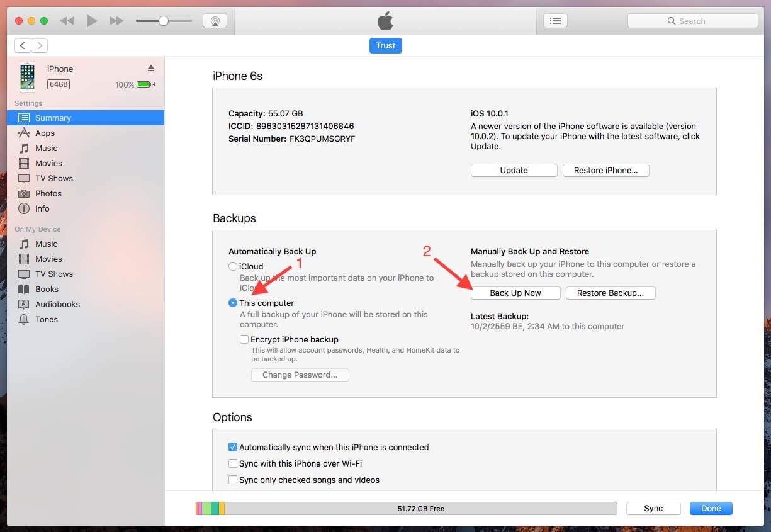The height and width of the screenshot is (532, 771).
Task: Click the Capacity: 55.07 GB text
Action: (x=266, y=114)
